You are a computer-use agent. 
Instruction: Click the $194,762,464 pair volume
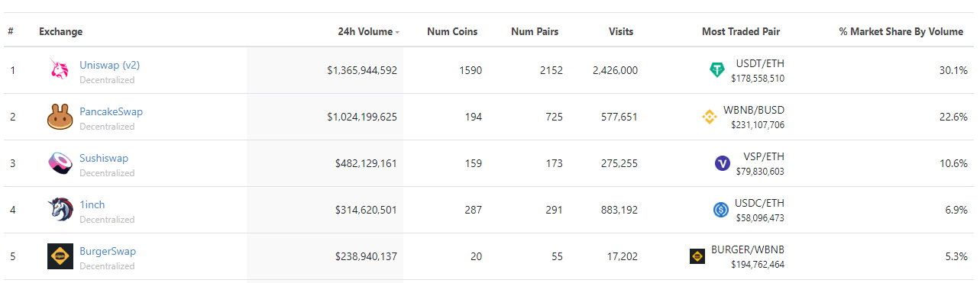click(758, 265)
